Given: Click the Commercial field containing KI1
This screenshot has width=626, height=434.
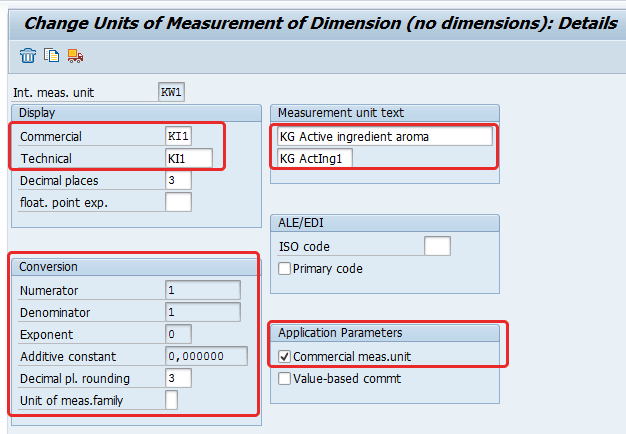Looking at the screenshot, I should point(189,136).
